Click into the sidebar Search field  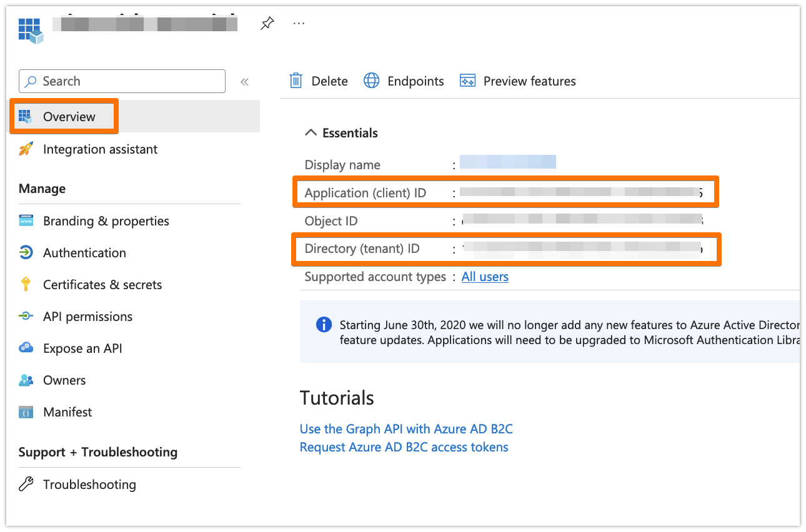coord(125,81)
